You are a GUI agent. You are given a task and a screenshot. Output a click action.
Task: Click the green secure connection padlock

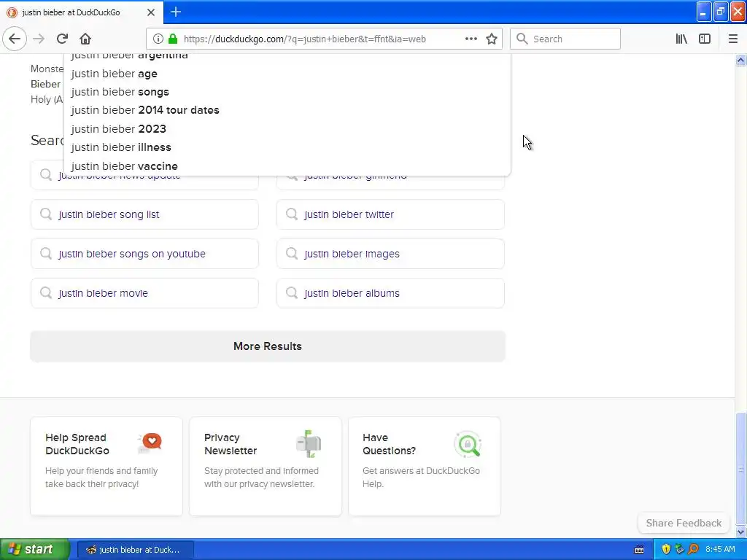[173, 39]
